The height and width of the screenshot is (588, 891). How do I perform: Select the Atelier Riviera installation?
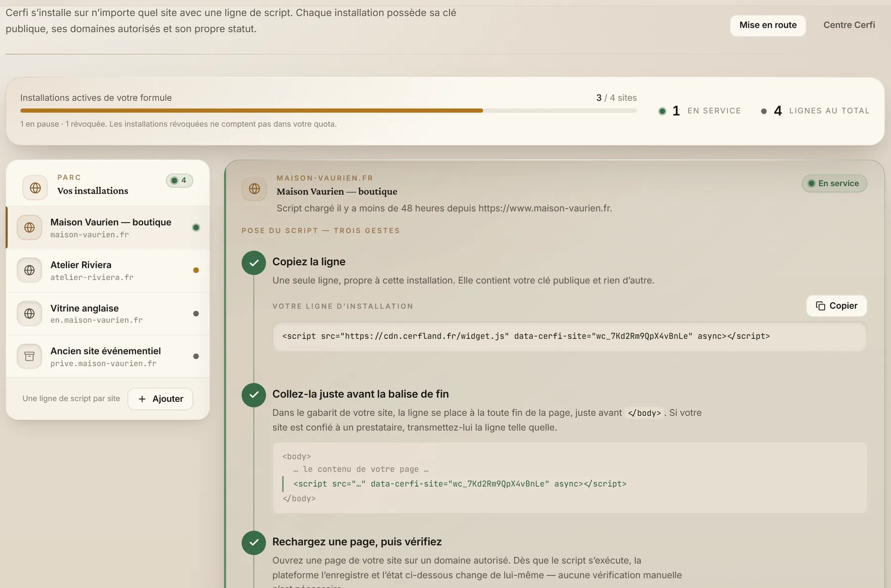[x=108, y=271]
